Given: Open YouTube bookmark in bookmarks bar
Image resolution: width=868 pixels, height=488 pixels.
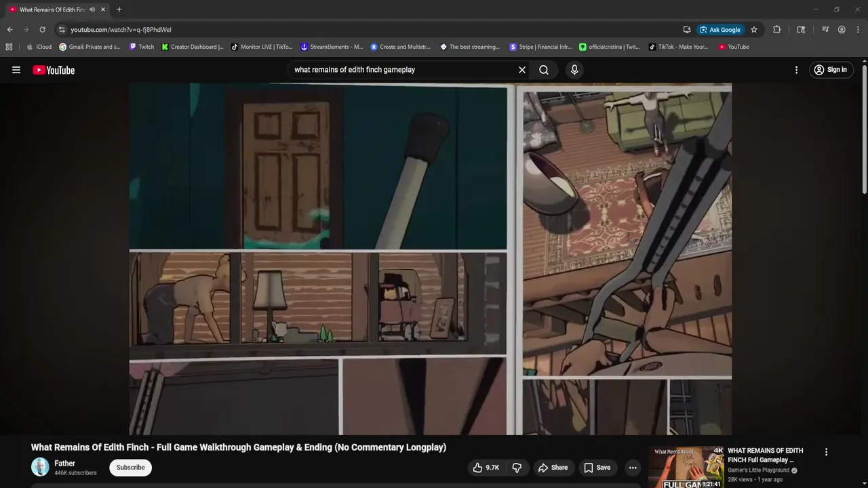Looking at the screenshot, I should pos(734,47).
